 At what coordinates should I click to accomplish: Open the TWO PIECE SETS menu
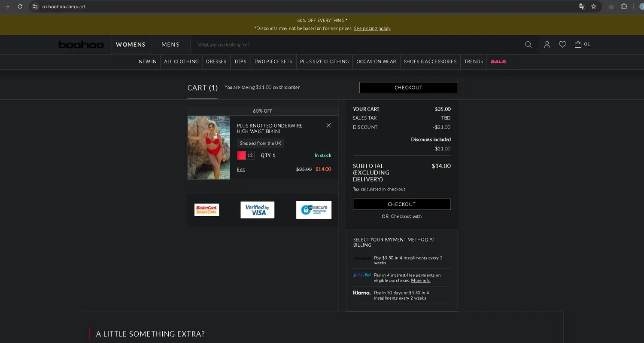tap(273, 61)
